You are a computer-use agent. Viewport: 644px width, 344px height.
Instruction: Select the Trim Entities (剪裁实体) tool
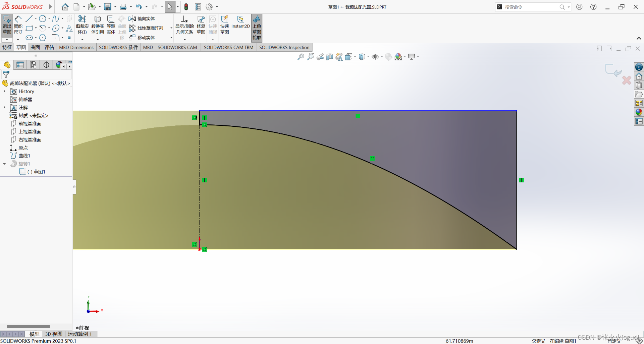click(82, 25)
